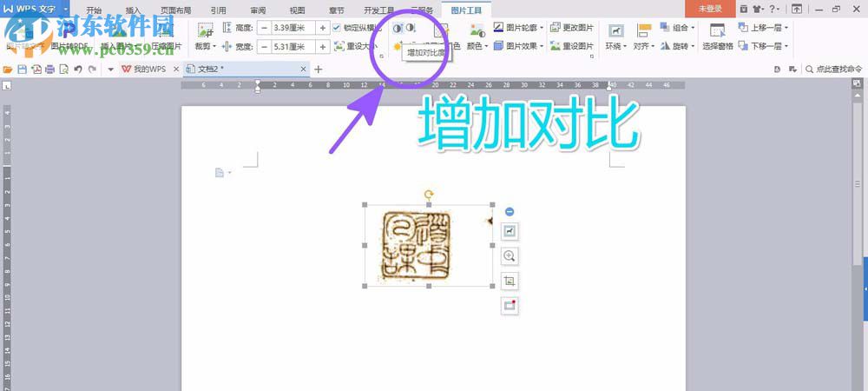
Task: Select the seal stamp image in document
Action: pyautogui.click(x=429, y=246)
